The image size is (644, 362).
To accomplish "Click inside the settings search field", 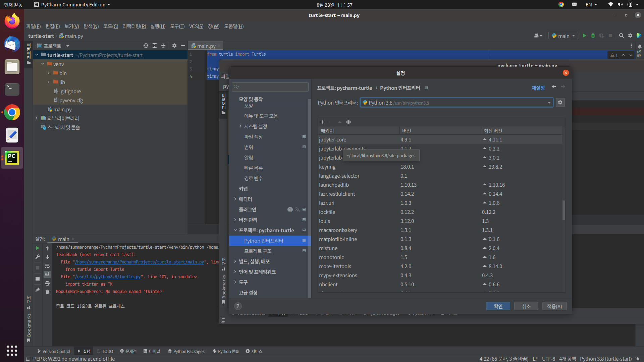I will [270, 87].
